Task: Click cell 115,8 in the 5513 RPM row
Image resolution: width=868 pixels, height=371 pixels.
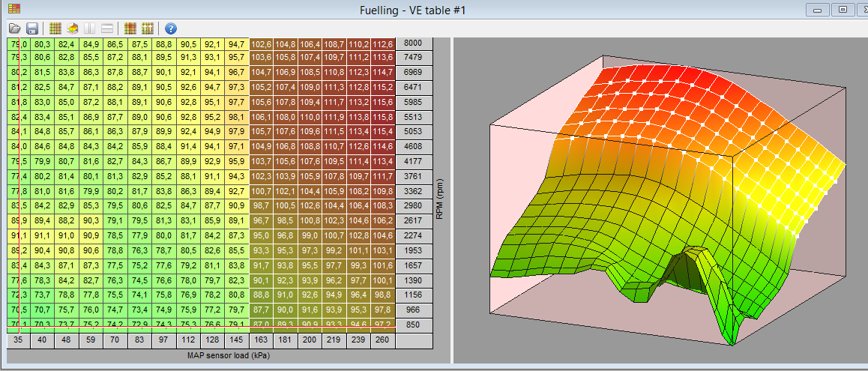Action: pyautogui.click(x=383, y=117)
